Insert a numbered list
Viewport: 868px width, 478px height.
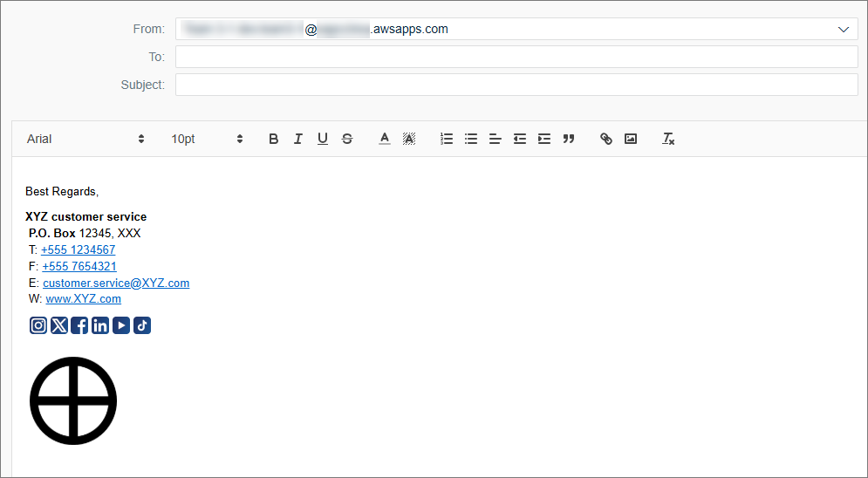(x=447, y=139)
